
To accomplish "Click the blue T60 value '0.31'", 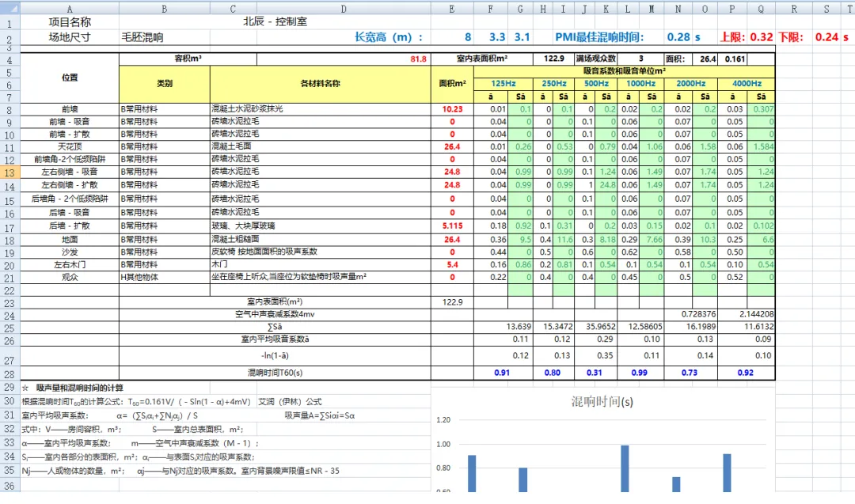I will 594,373.
